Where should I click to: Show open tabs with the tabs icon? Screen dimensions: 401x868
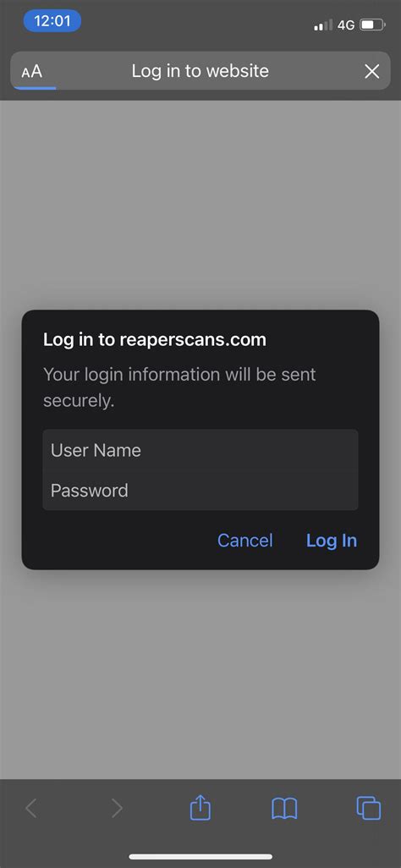click(368, 808)
